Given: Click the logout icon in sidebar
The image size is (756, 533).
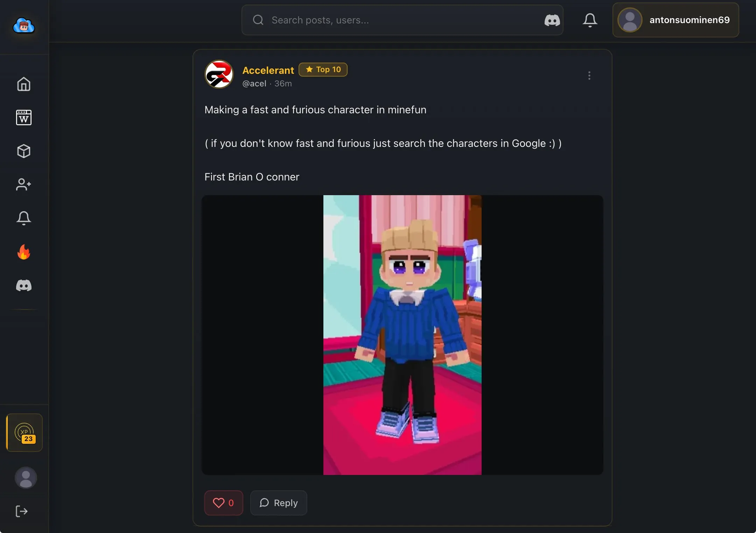Looking at the screenshot, I should click(x=22, y=511).
